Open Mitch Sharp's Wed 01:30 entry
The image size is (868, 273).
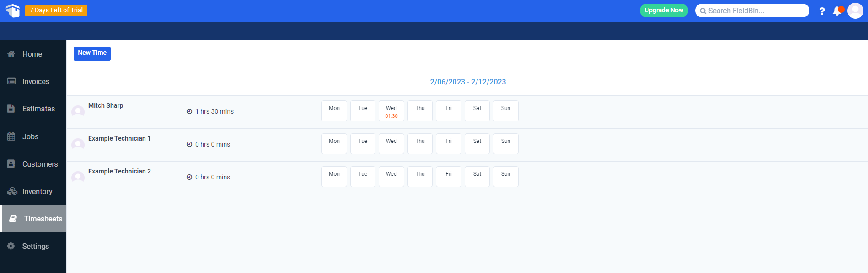[391, 111]
